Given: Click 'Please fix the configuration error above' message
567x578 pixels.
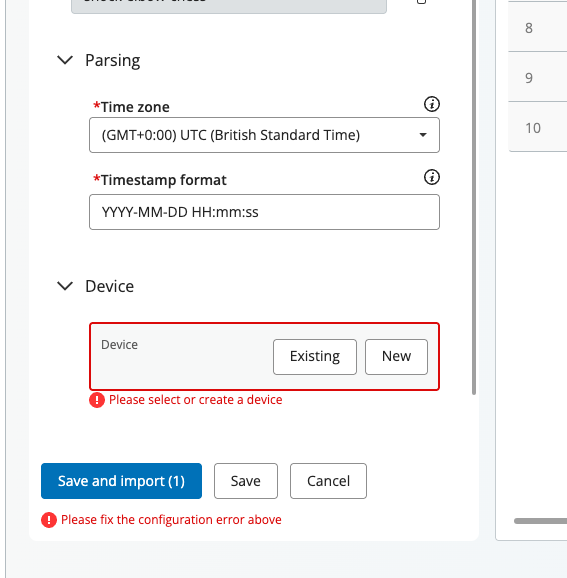Looking at the screenshot, I should [171, 520].
